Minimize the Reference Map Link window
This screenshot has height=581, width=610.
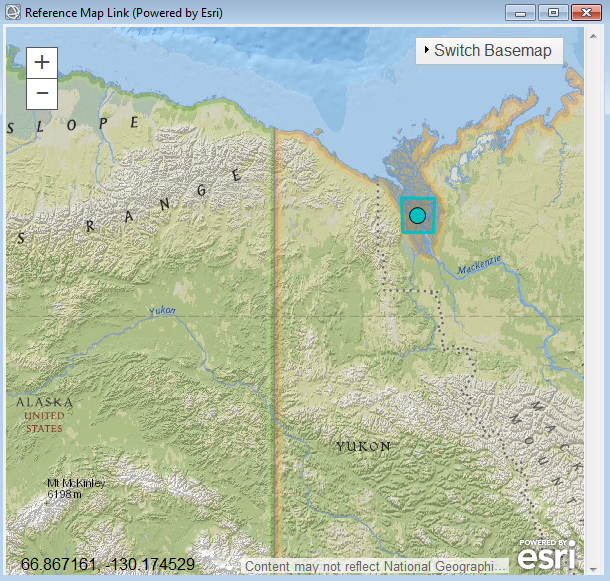click(x=520, y=13)
